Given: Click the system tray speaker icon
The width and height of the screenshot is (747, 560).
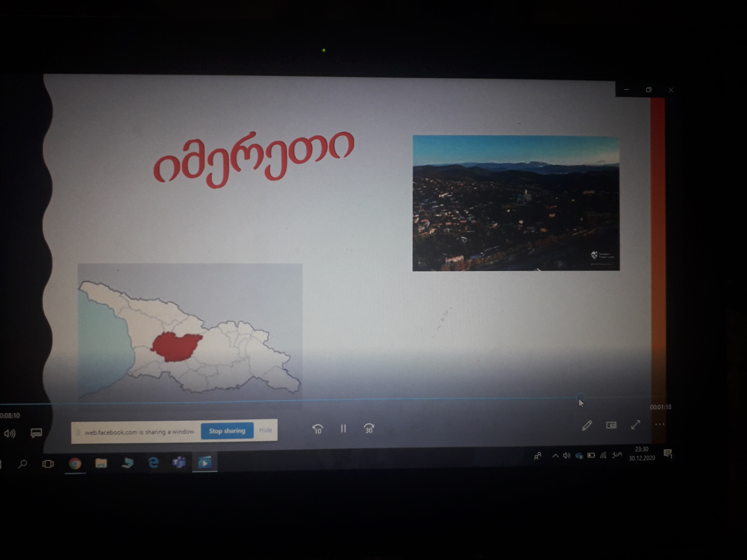Looking at the screenshot, I should point(566,456).
